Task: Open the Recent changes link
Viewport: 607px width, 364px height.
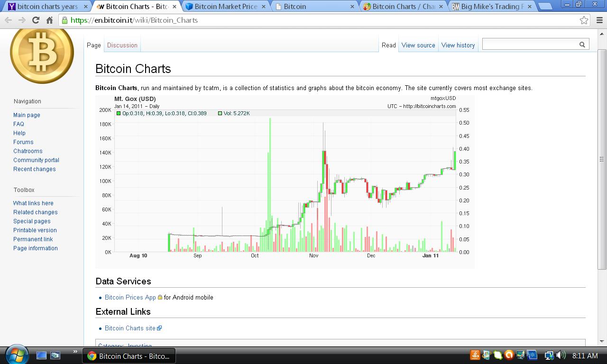Action: coord(35,169)
